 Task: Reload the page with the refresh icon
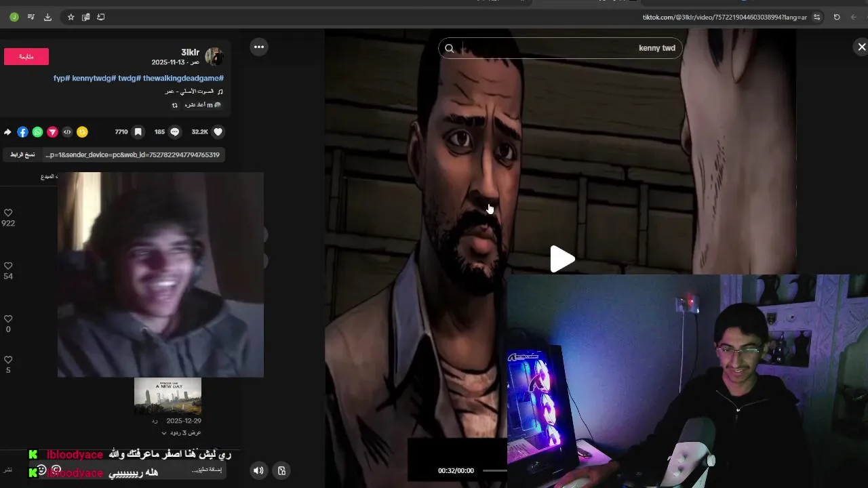click(x=837, y=17)
